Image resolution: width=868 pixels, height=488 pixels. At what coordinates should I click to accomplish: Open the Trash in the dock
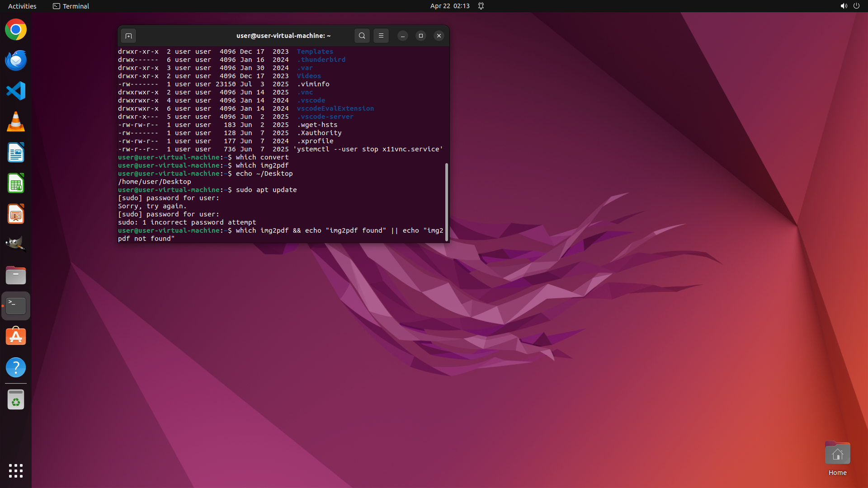16,400
